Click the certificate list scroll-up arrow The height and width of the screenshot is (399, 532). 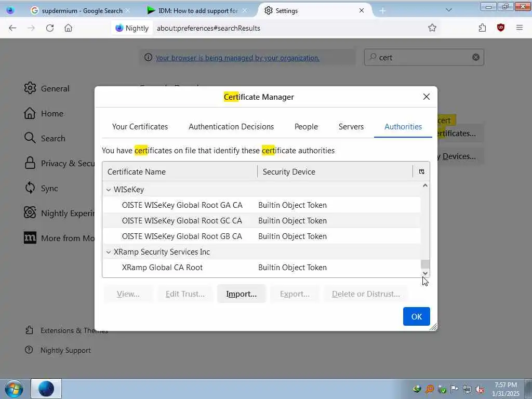[425, 185]
